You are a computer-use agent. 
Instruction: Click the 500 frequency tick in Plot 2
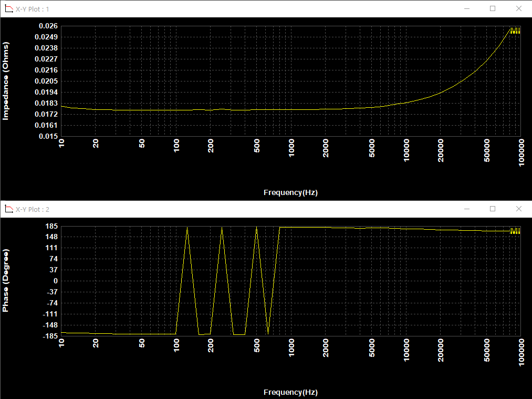[x=257, y=346]
